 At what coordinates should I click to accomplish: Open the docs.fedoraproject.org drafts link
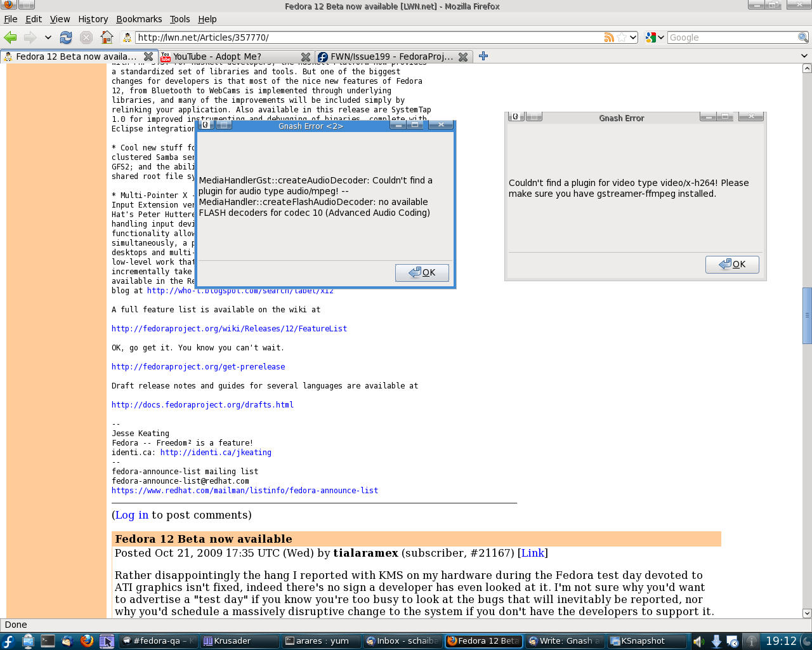202,405
